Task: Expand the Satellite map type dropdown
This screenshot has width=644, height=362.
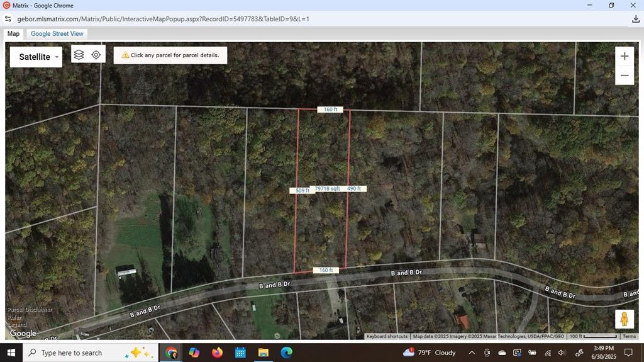Action: 36,57
